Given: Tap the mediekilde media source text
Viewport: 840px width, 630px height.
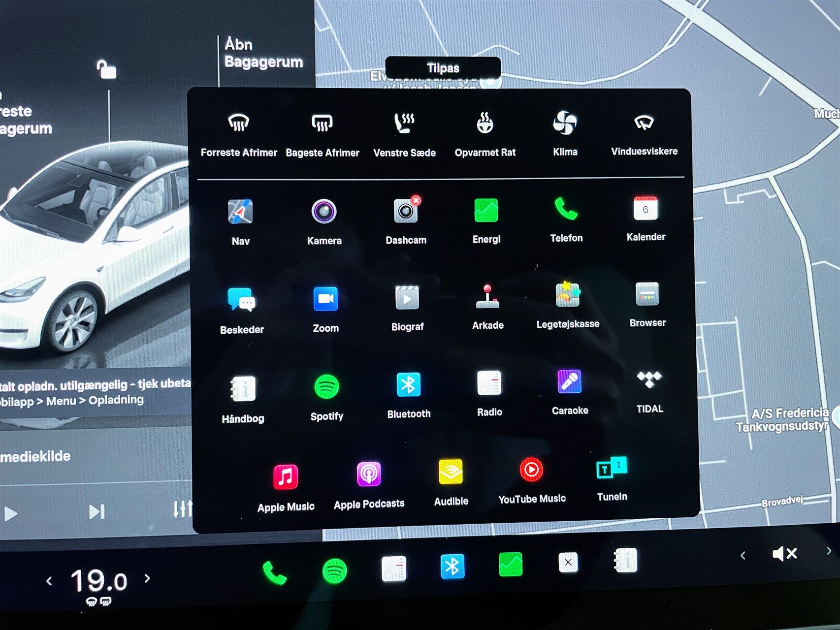Looking at the screenshot, I should pos(35,456).
